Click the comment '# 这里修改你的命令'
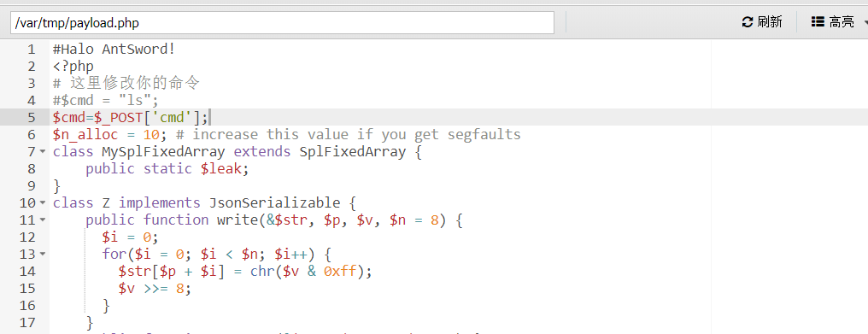 coord(126,84)
